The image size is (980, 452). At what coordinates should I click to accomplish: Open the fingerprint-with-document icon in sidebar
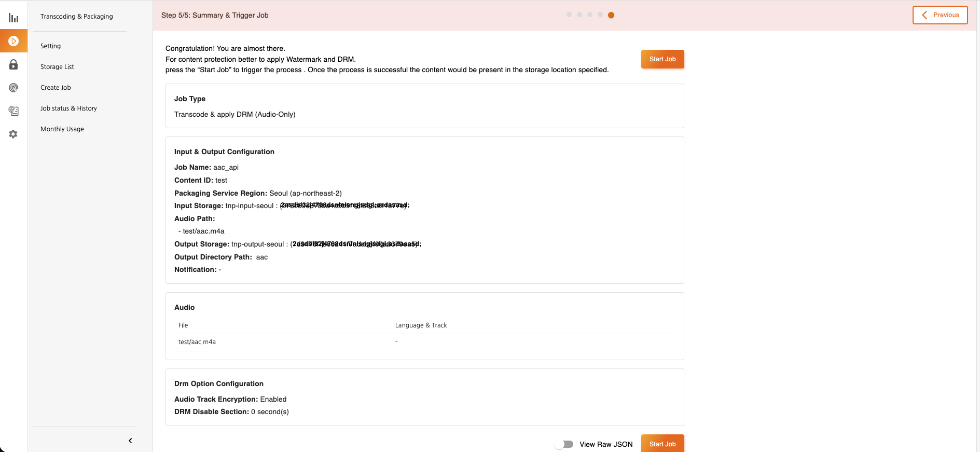(x=13, y=111)
